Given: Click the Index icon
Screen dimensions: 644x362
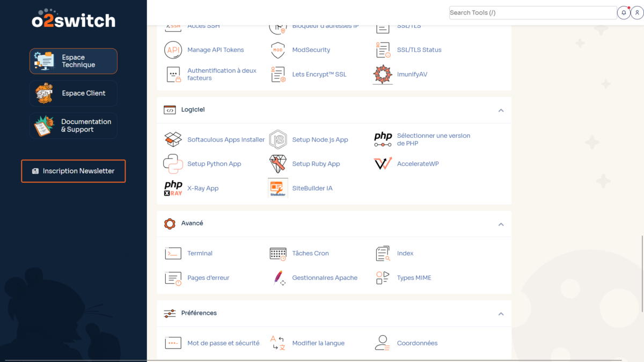Looking at the screenshot, I should point(383,254).
